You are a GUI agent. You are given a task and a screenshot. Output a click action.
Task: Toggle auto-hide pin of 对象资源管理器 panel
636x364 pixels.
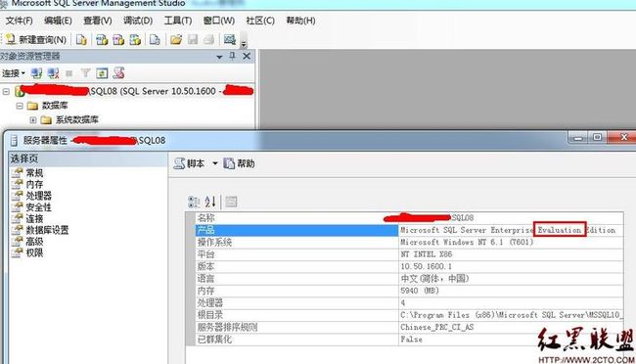pos(233,56)
